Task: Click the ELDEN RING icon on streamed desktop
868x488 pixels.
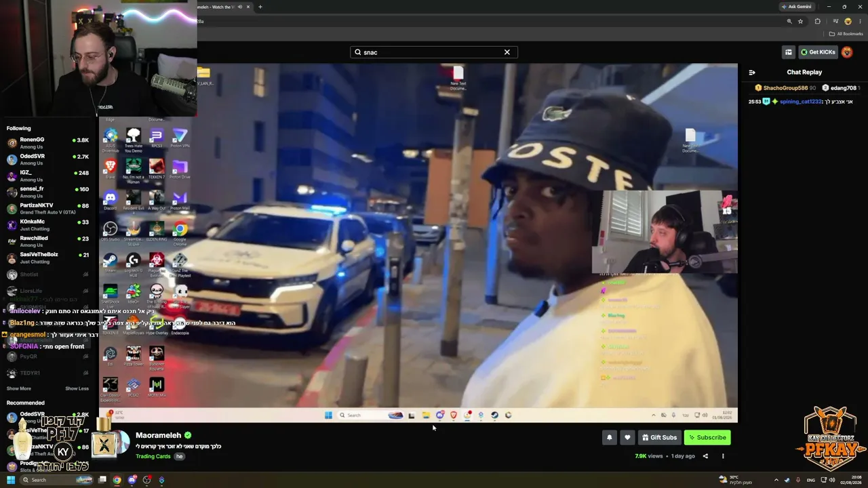Action: coord(157,230)
